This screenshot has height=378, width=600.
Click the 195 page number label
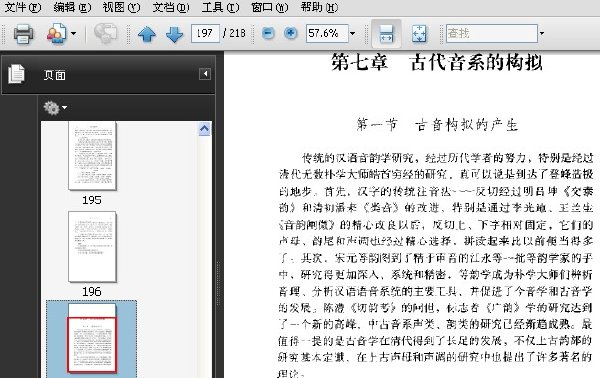tap(92, 200)
